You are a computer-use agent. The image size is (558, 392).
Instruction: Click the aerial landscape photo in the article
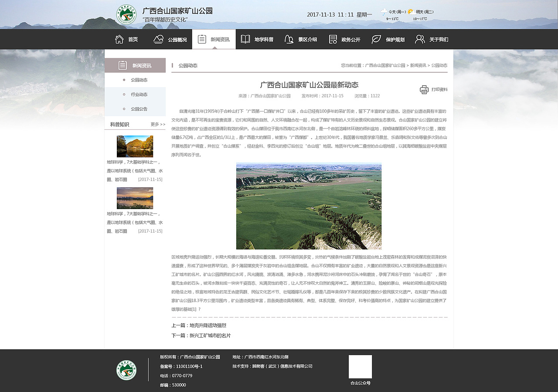point(309,206)
